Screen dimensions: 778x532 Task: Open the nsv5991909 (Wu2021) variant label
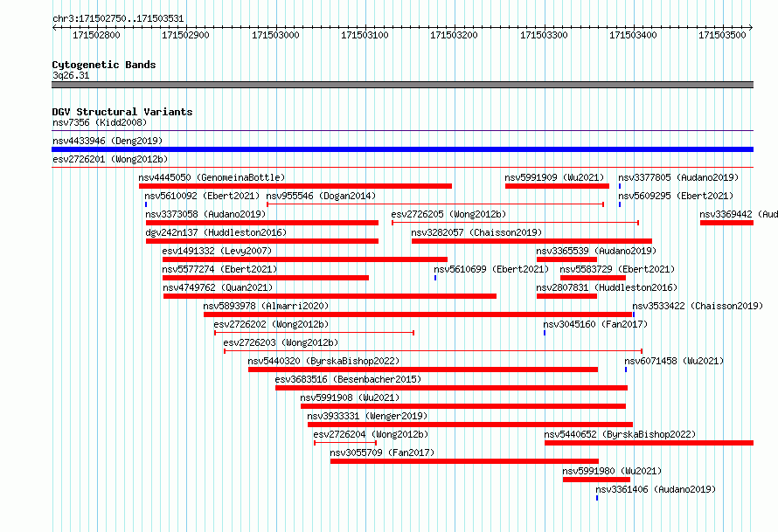555,177
